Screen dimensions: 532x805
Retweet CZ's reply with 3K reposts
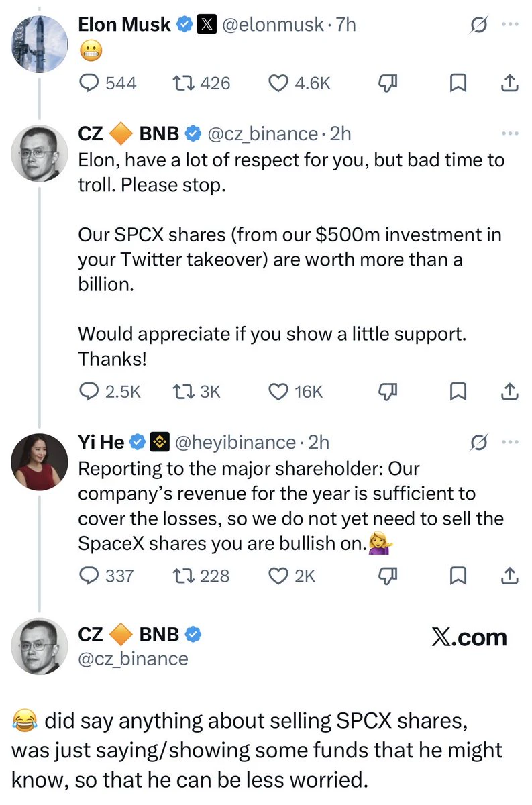[x=197, y=391]
